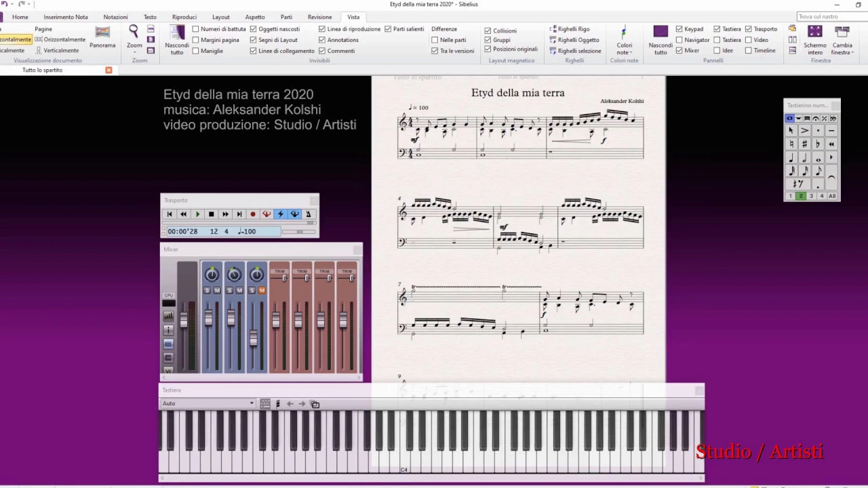Click the master fader in Mixer
868x488 pixels.
(x=184, y=319)
